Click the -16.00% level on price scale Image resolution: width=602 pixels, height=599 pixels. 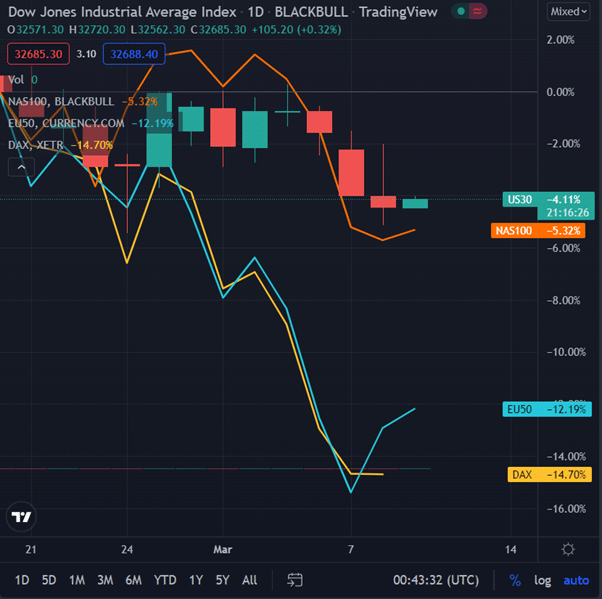(x=566, y=509)
